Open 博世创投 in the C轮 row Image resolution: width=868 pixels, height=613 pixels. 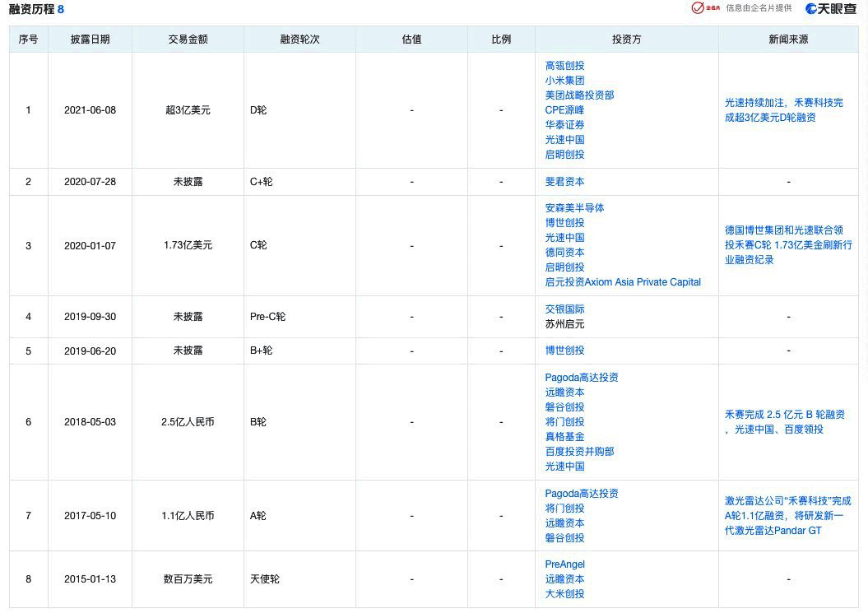(564, 223)
